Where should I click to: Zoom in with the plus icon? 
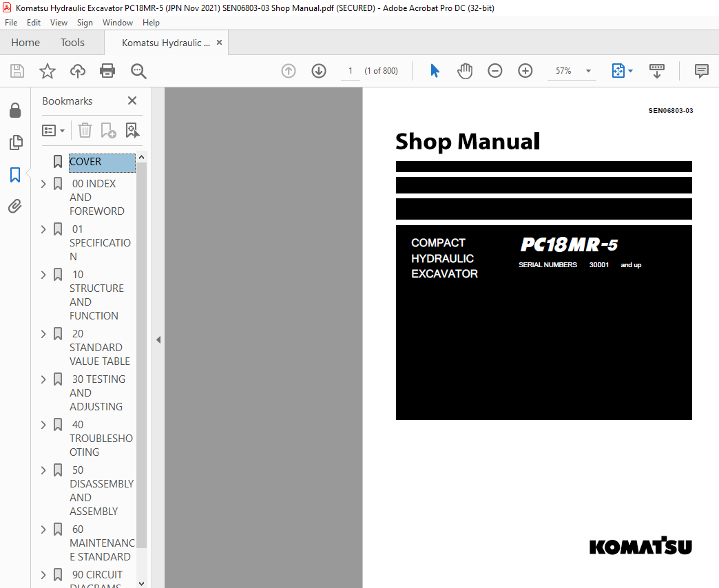[525, 71]
